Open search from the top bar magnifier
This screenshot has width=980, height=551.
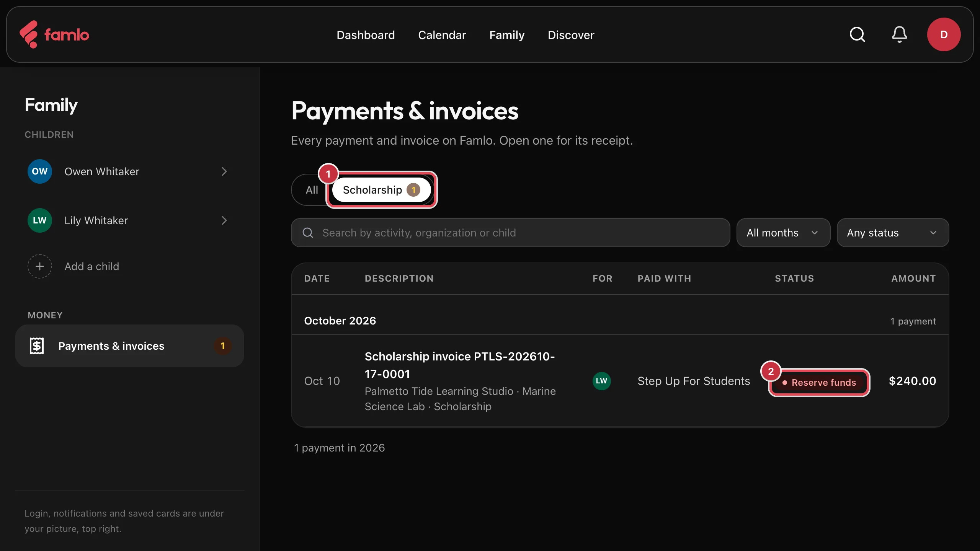click(x=857, y=34)
